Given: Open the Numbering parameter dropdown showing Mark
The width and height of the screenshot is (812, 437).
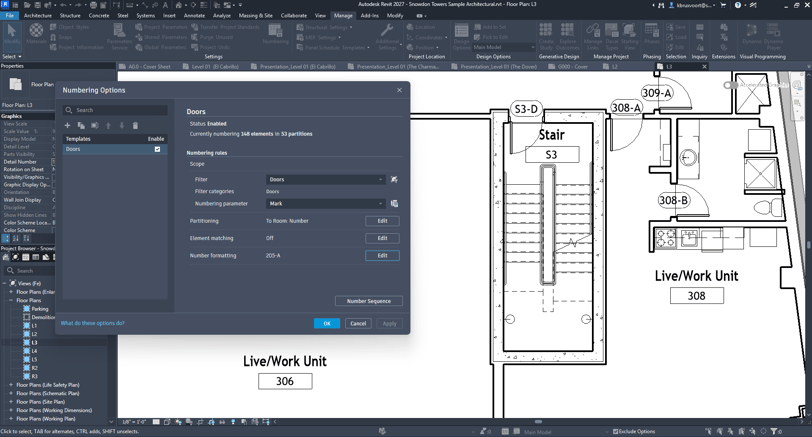Looking at the screenshot, I should pyautogui.click(x=325, y=204).
